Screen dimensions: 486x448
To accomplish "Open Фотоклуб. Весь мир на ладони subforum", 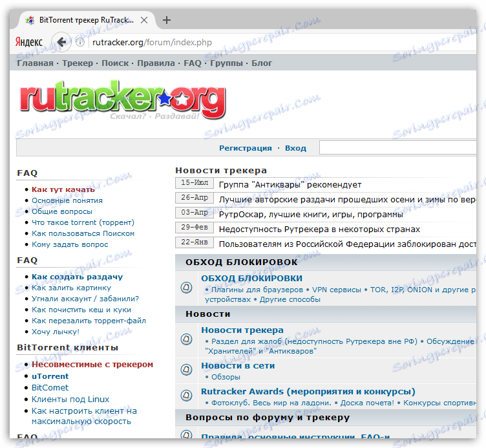I will pos(271,403).
